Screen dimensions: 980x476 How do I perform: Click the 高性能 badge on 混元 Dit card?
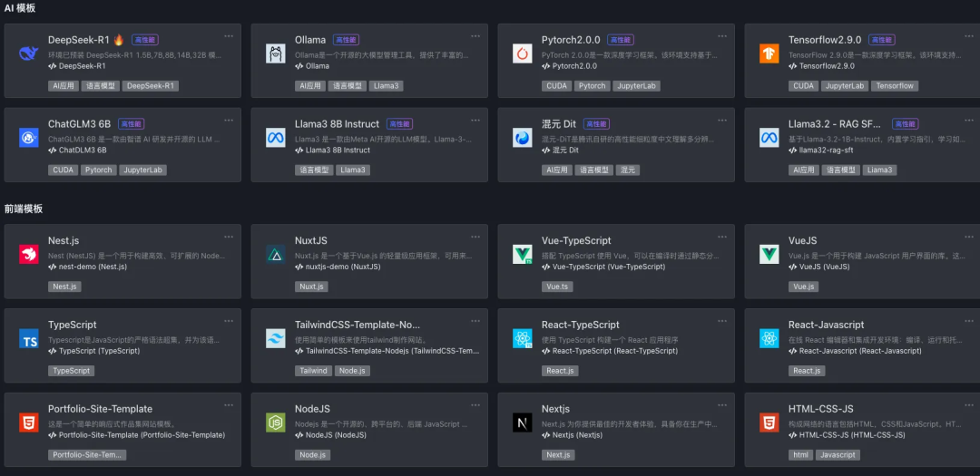coord(597,124)
